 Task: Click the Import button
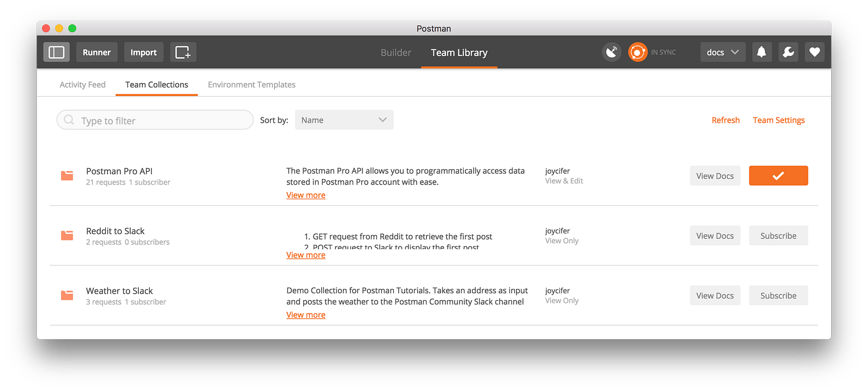click(x=144, y=52)
